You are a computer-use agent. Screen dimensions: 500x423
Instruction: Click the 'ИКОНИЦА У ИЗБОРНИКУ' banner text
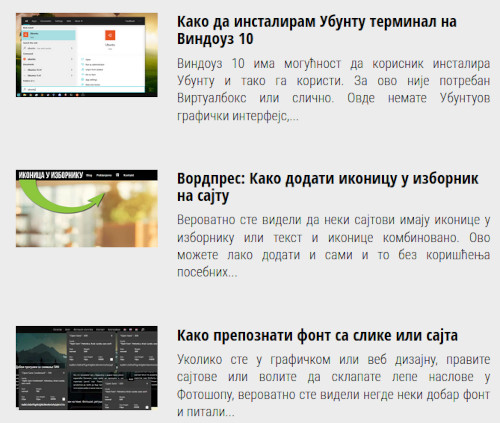click(51, 175)
